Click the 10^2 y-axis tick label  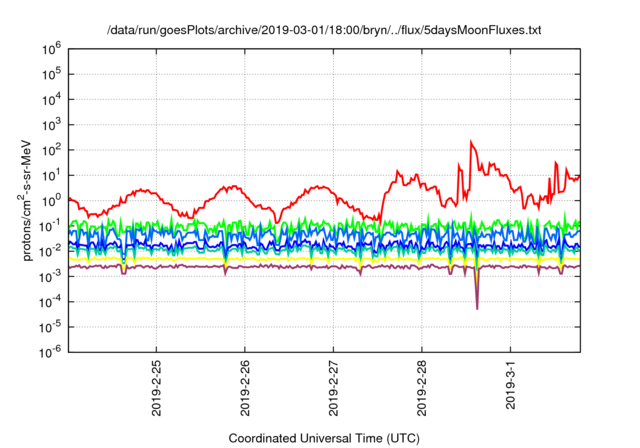coord(51,151)
